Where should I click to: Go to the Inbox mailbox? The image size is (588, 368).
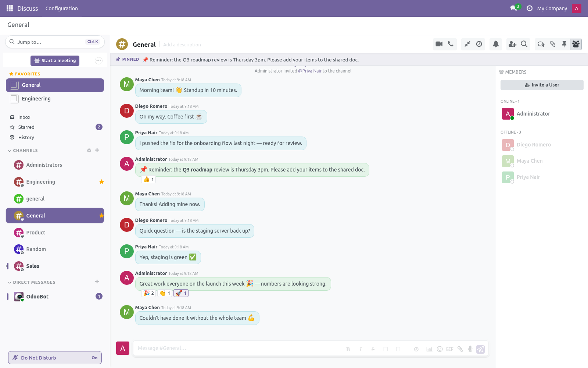pyautogui.click(x=24, y=117)
